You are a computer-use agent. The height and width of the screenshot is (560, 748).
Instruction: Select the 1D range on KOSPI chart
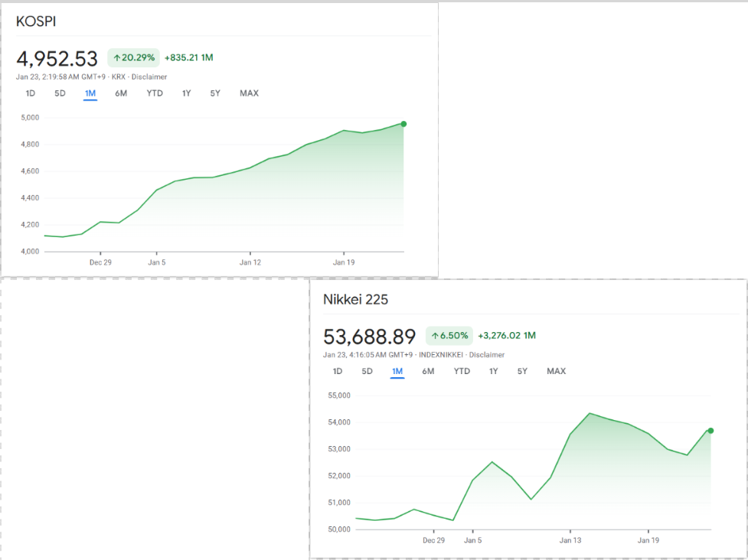click(x=31, y=93)
